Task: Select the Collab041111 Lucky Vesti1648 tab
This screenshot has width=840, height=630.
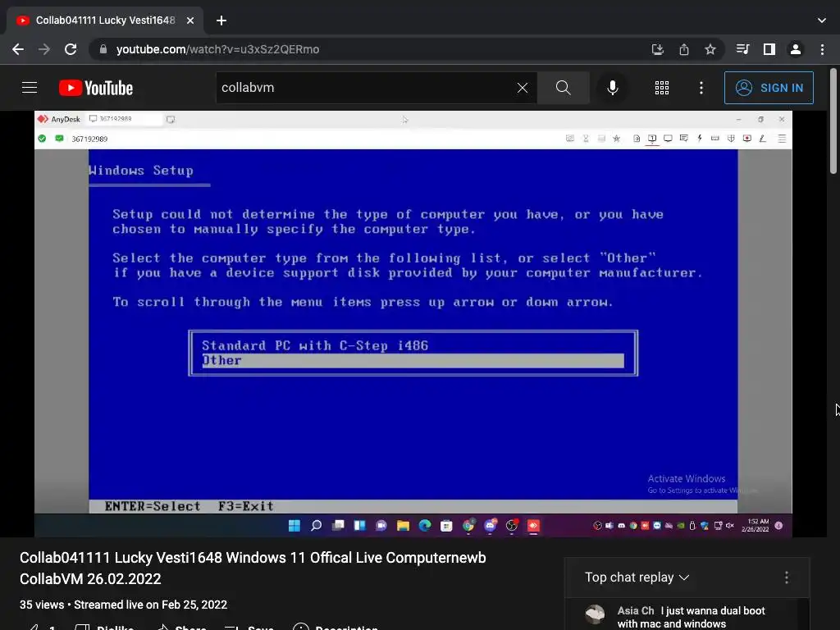Action: pyautogui.click(x=104, y=21)
